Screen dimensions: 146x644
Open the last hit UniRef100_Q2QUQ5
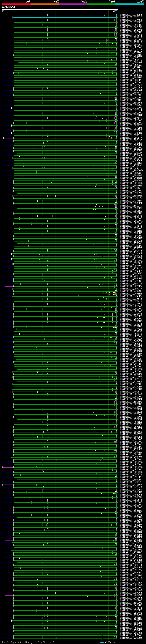pos(131,638)
